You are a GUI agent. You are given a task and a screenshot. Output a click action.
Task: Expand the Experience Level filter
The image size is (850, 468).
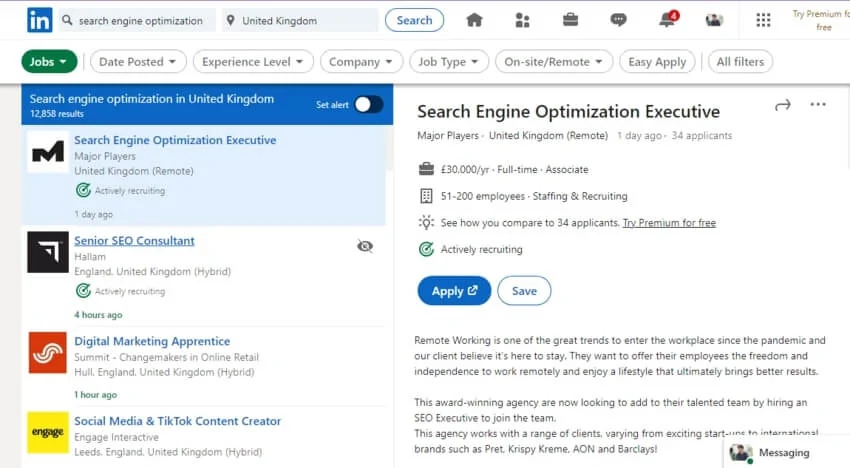click(x=253, y=62)
